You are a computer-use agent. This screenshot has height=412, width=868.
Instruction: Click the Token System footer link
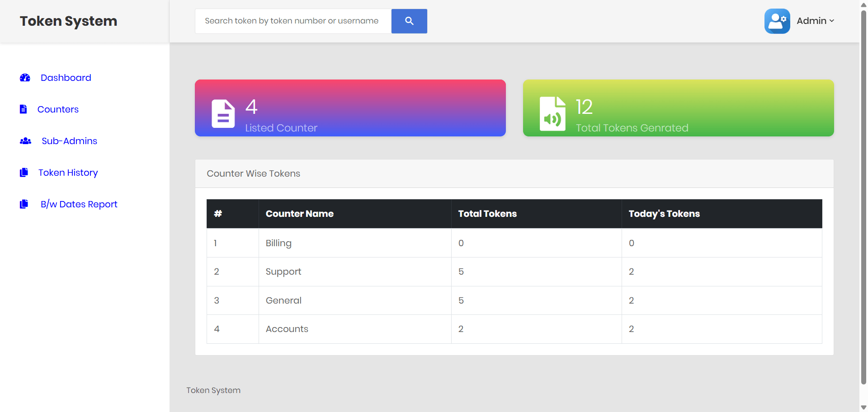tap(213, 390)
